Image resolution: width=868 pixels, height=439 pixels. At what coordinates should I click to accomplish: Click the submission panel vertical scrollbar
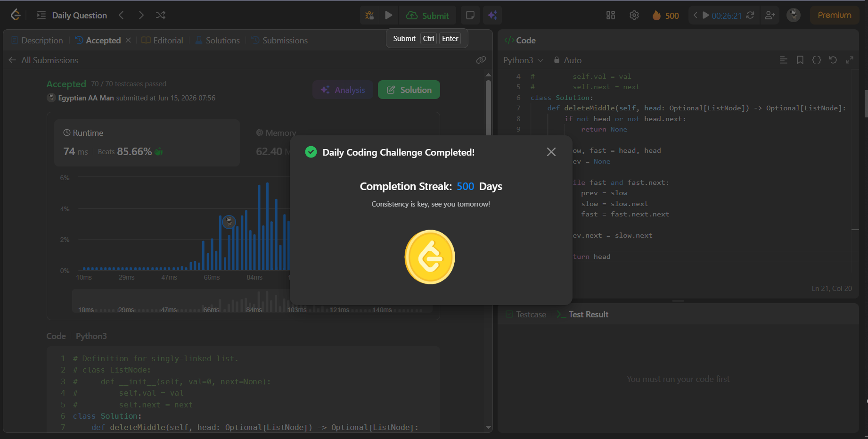coord(489,108)
